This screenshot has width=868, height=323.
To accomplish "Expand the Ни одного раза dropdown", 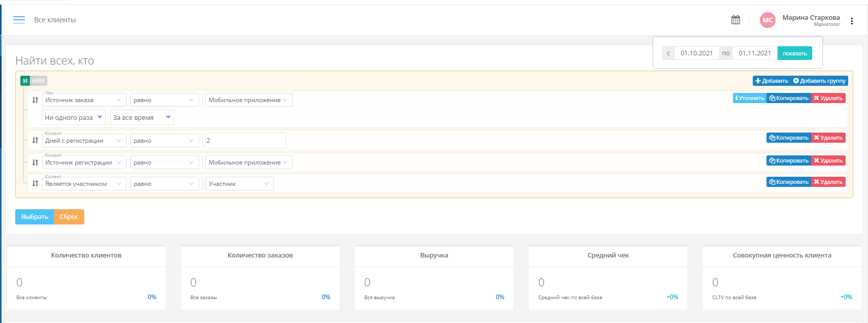I will point(74,117).
